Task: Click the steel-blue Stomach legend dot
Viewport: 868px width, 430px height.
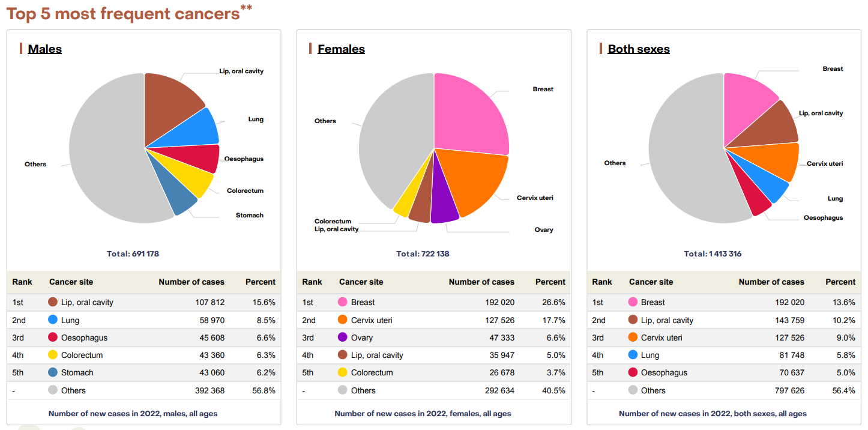Action: click(x=53, y=372)
